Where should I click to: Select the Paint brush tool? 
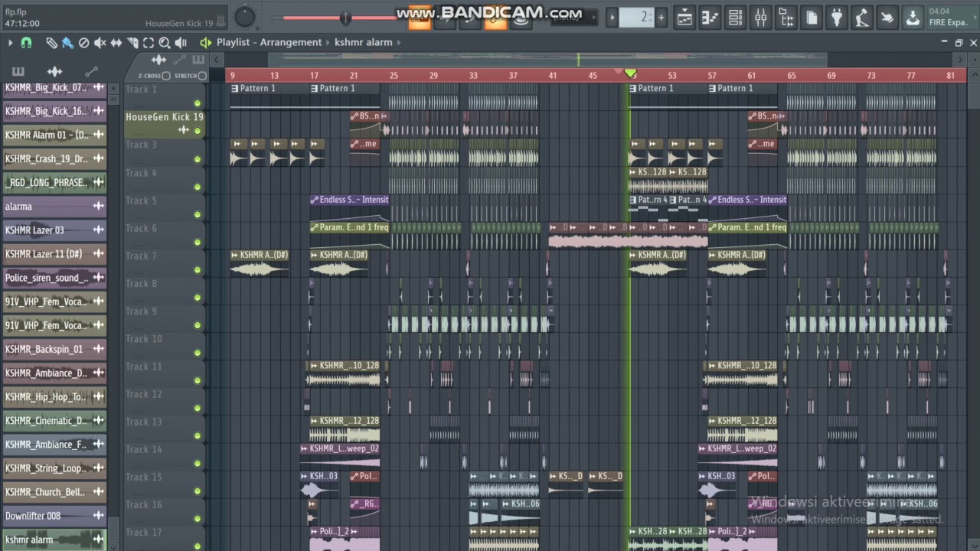click(x=67, y=43)
